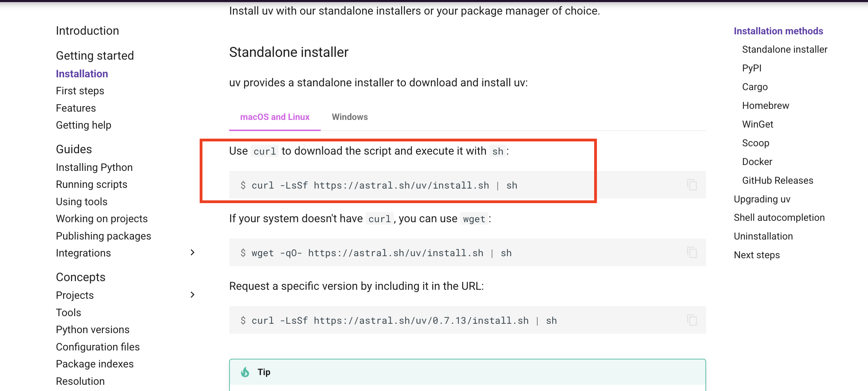Open Publishing packages guide
This screenshot has width=868, height=391.
104,236
